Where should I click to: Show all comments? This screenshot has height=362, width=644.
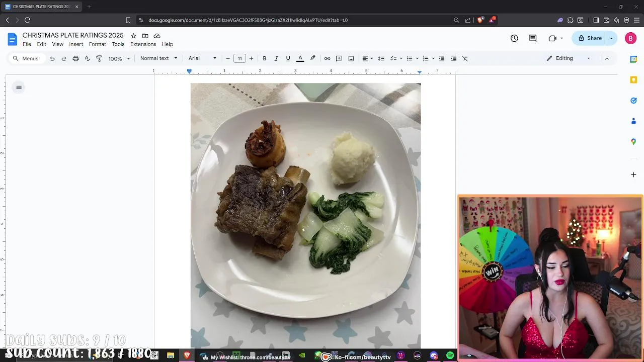(533, 38)
